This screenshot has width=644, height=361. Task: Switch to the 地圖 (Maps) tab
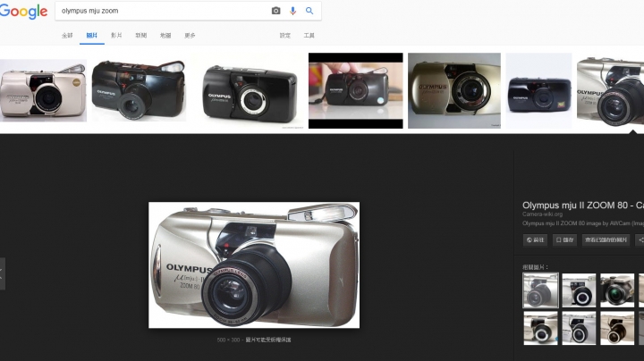[x=165, y=36]
